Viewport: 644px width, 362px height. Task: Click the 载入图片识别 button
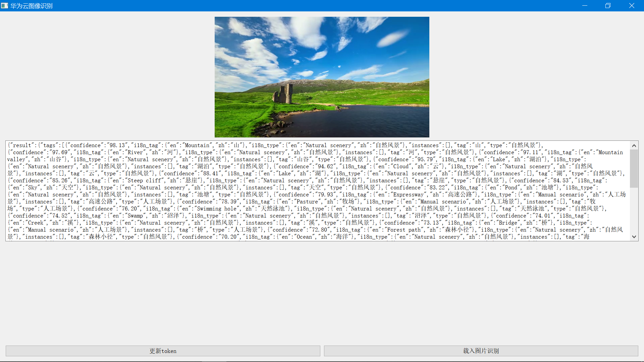tap(481, 351)
